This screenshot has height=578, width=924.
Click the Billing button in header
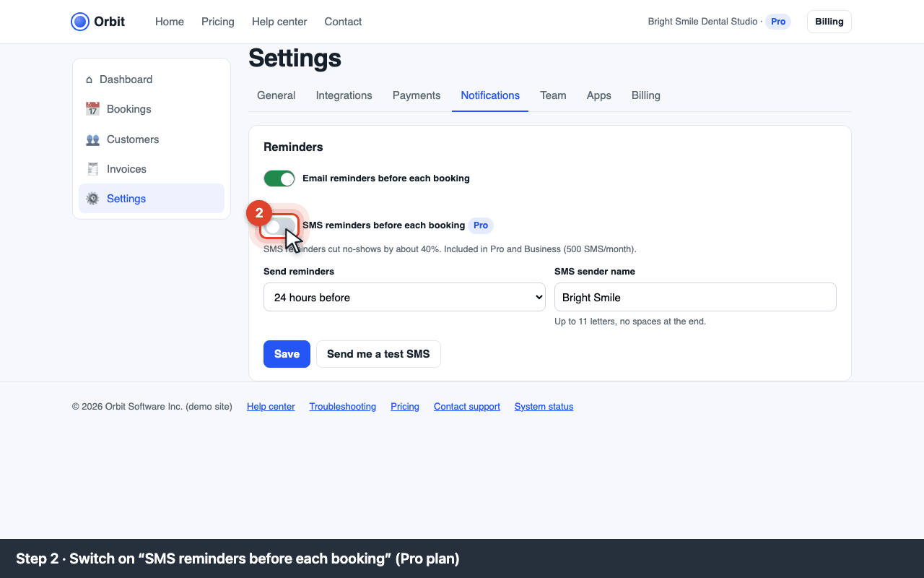click(829, 22)
